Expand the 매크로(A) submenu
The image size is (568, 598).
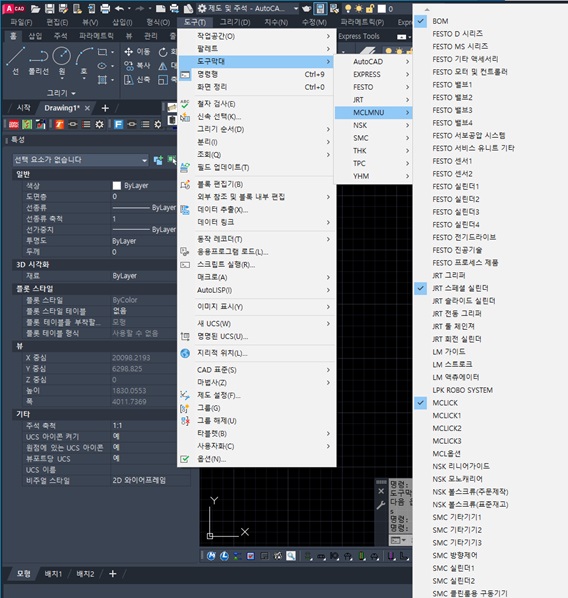tap(256, 277)
